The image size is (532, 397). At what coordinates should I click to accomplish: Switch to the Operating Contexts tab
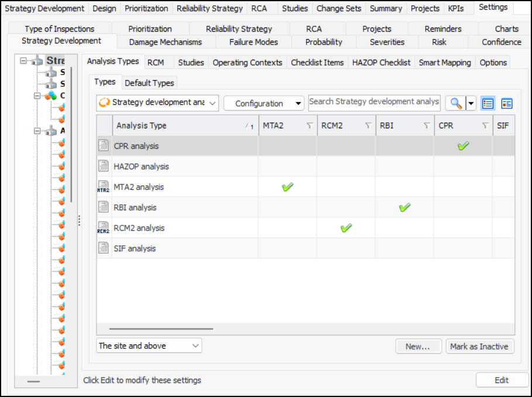tap(247, 63)
